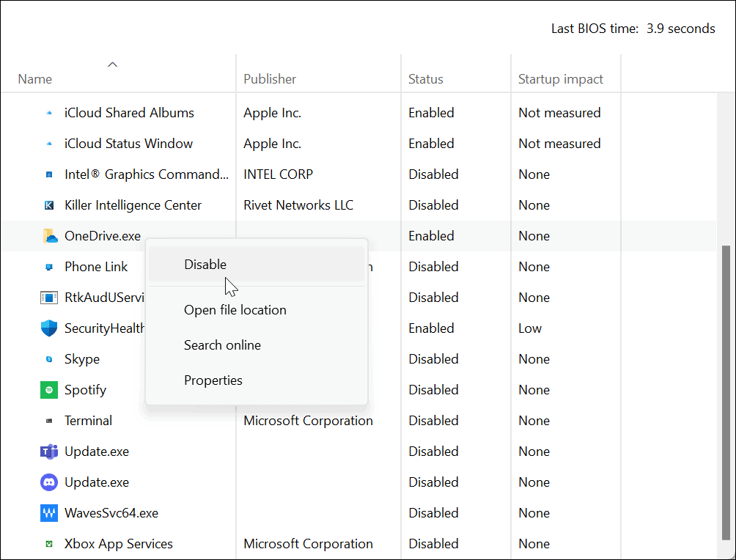Sort startup apps by Publisher column
Screen dimensions: 736x560
(x=270, y=78)
